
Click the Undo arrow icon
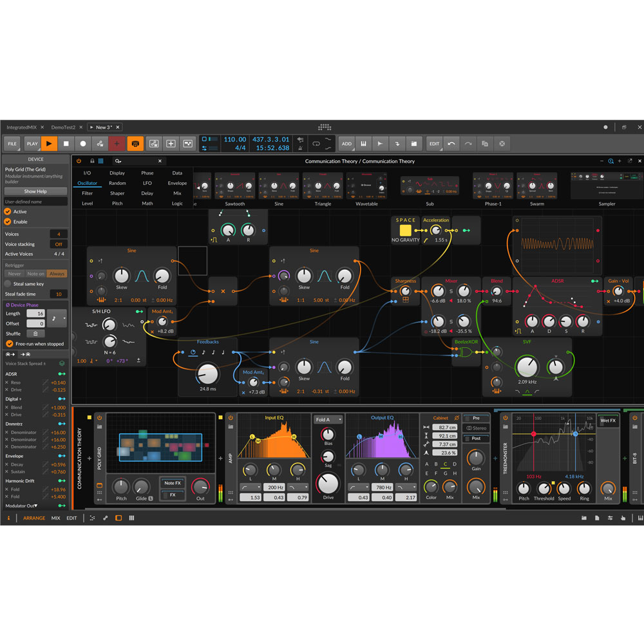click(x=451, y=144)
